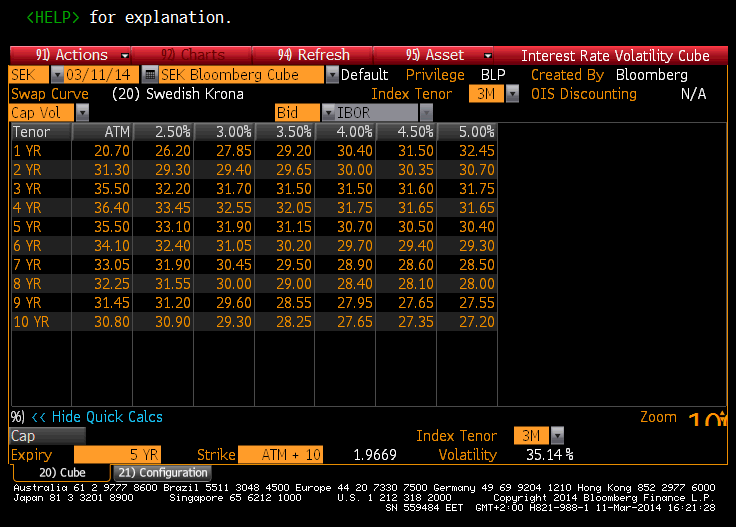The width and height of the screenshot is (736, 527).
Task: Switch to the Configuration tab
Action: click(x=162, y=473)
